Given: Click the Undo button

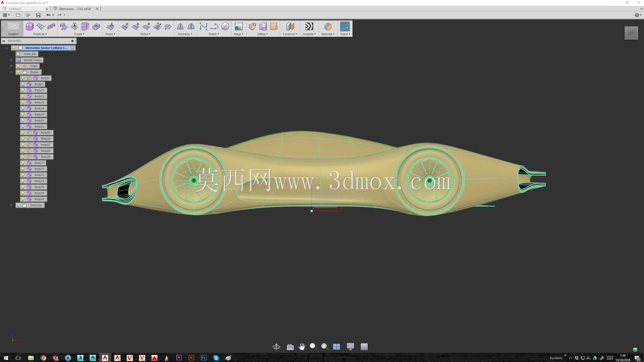Looking at the screenshot, I should pyautogui.click(x=48, y=15).
